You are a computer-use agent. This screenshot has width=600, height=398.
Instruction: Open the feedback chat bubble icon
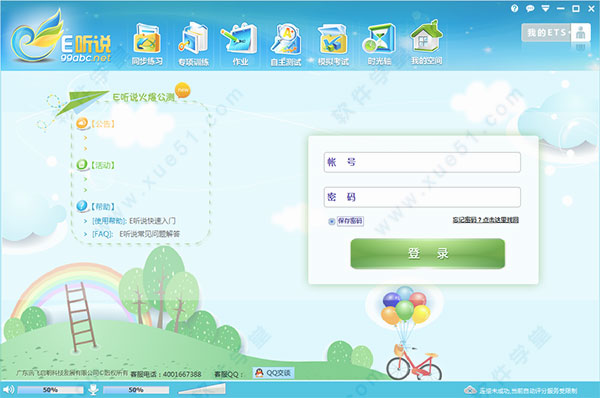[530, 8]
